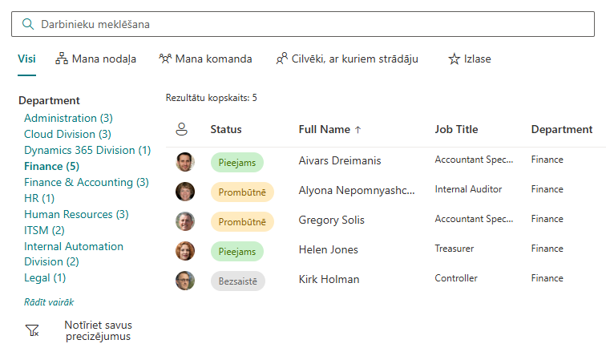Open the Aivars Dreimanis name
The width and height of the screenshot is (606, 364).
click(340, 160)
